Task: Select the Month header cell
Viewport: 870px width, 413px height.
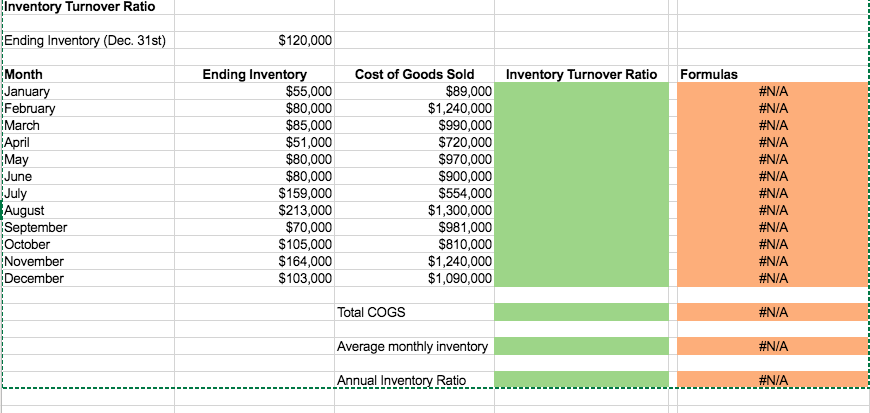Action: 88,74
